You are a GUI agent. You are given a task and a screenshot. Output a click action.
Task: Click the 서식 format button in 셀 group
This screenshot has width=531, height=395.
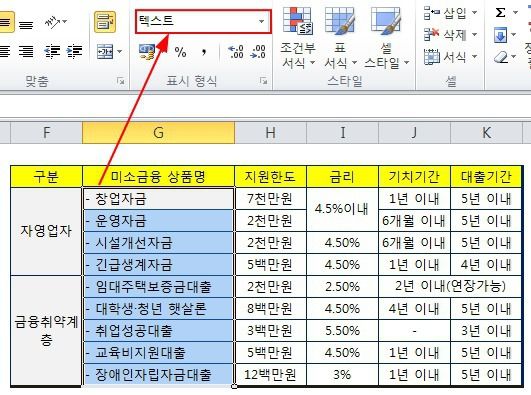(x=445, y=57)
